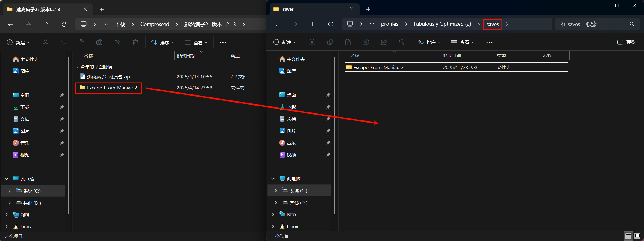The image size is (644, 241).
Task: Click the 新建 button in the left window
Action: [x=18, y=42]
